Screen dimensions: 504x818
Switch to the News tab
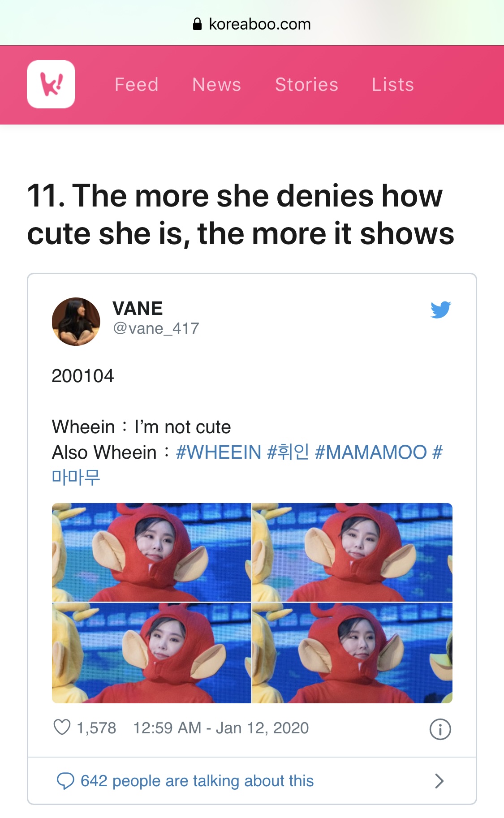point(217,84)
